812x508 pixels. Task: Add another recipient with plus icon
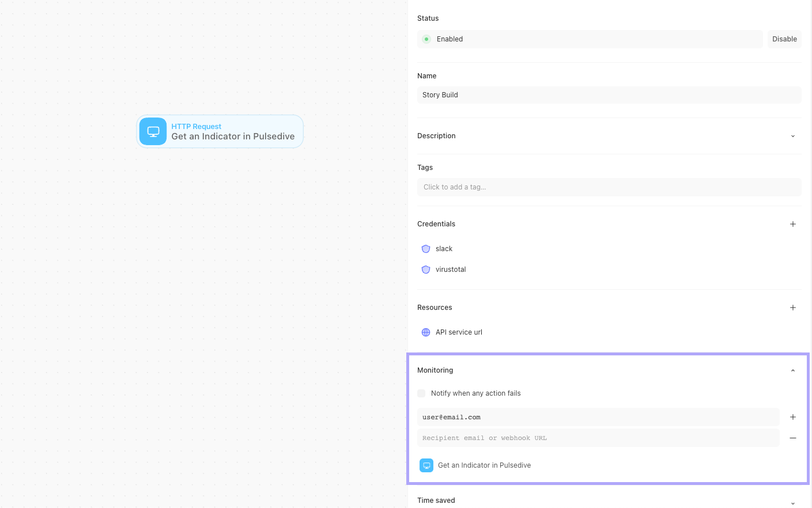pyautogui.click(x=793, y=417)
